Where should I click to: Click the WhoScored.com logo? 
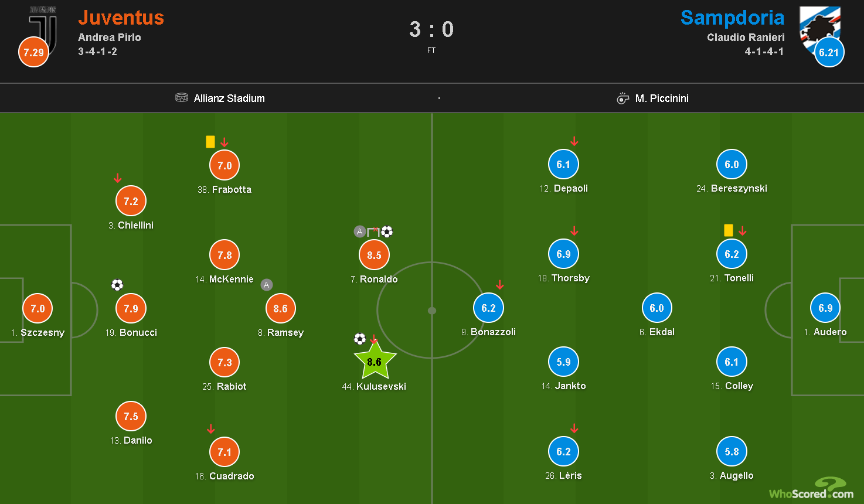click(811, 489)
